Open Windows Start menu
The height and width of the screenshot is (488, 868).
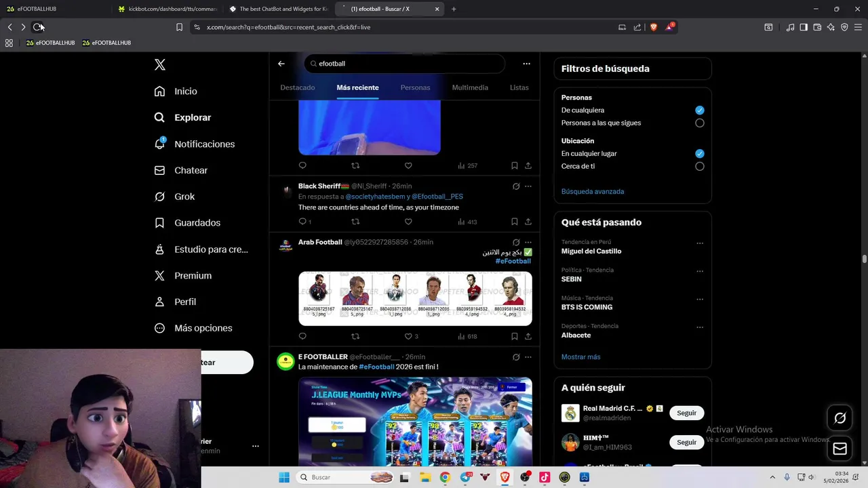(284, 477)
